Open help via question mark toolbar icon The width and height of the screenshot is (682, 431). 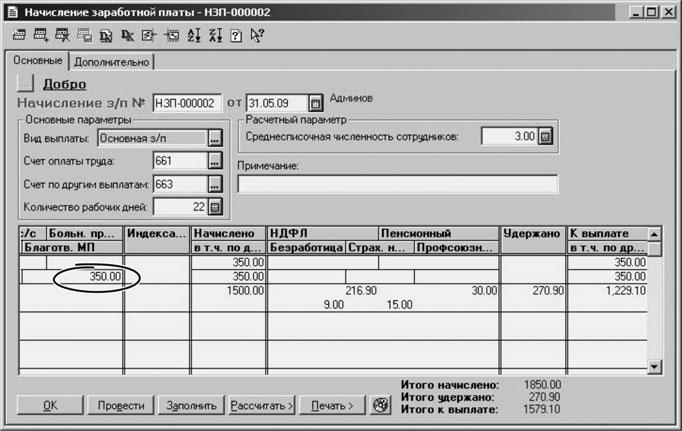[236, 36]
